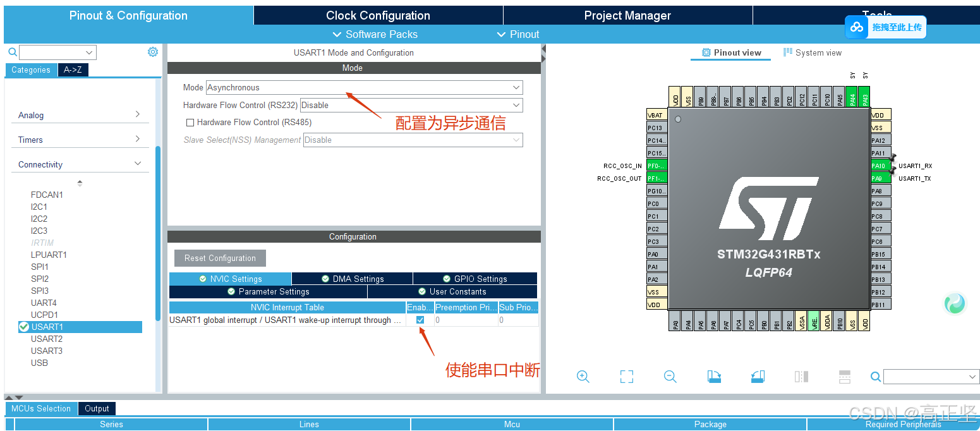Expand the Software Packs menu
The width and height of the screenshot is (980, 431).
coord(375,34)
